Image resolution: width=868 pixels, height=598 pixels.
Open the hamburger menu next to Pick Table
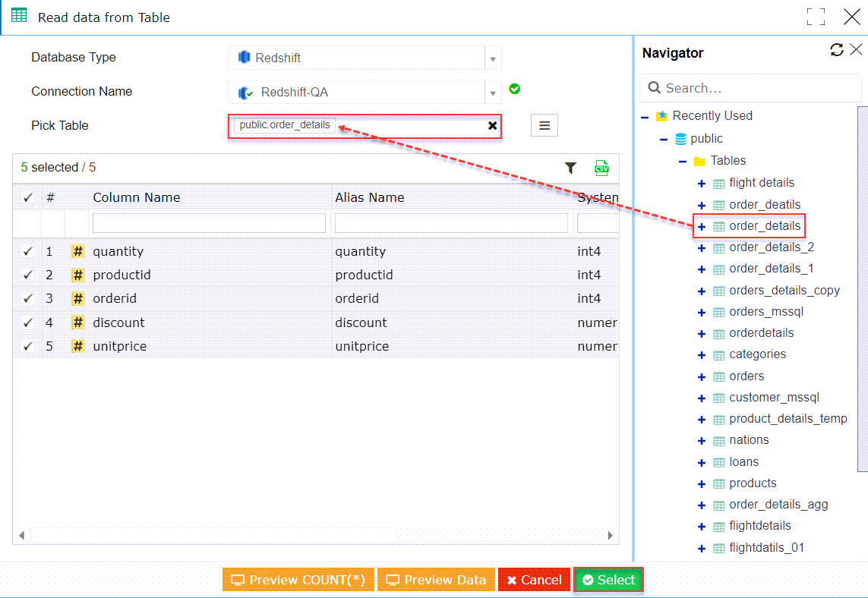coord(544,125)
